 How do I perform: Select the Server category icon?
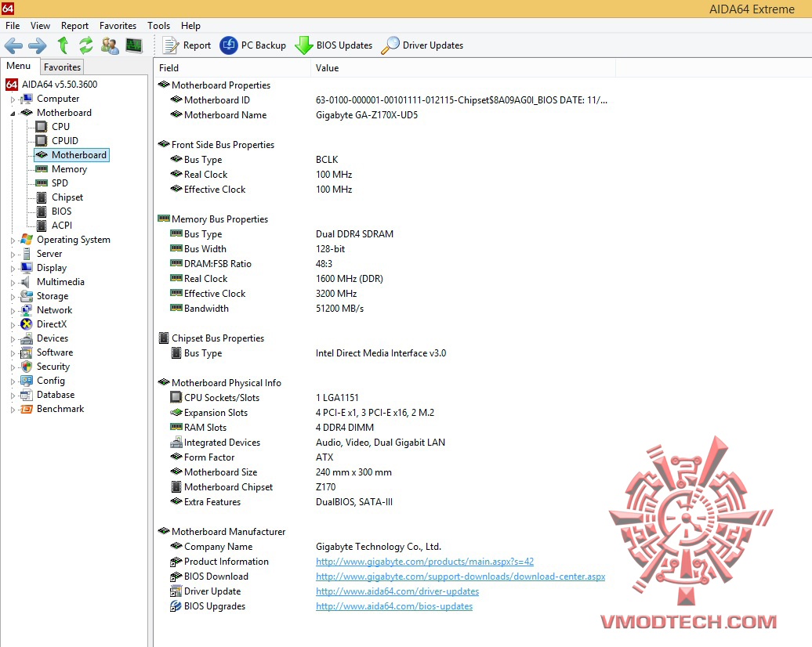pos(27,254)
